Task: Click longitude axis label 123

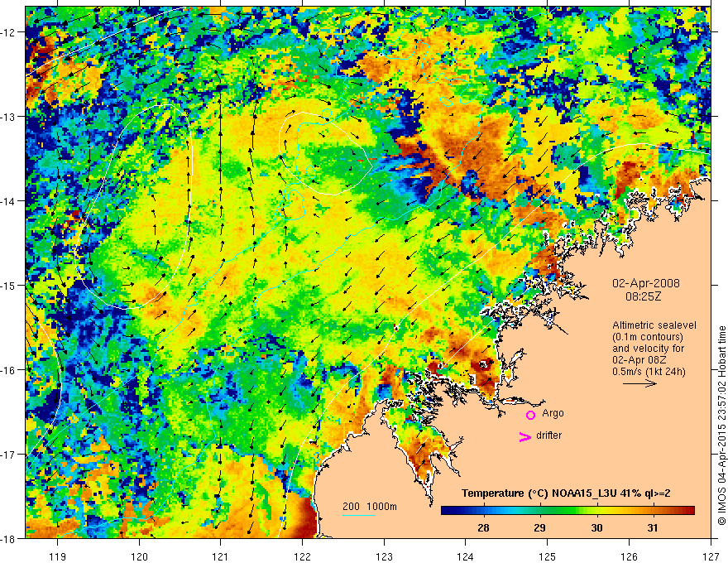Action: click(x=384, y=556)
